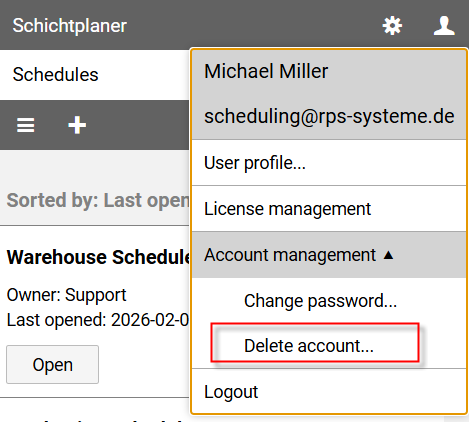Viewport: 469px width, 422px height.
Task: Open User profile... menu entry
Action: (x=329, y=163)
